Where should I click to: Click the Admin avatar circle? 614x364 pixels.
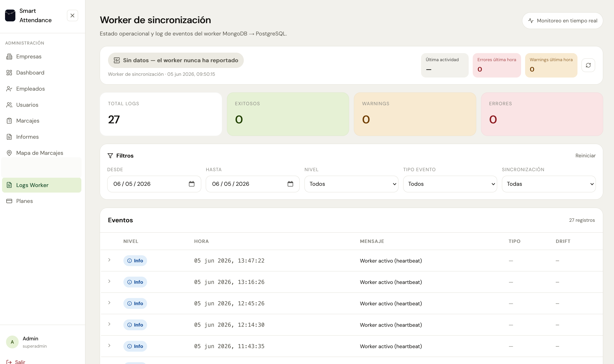pos(12,342)
